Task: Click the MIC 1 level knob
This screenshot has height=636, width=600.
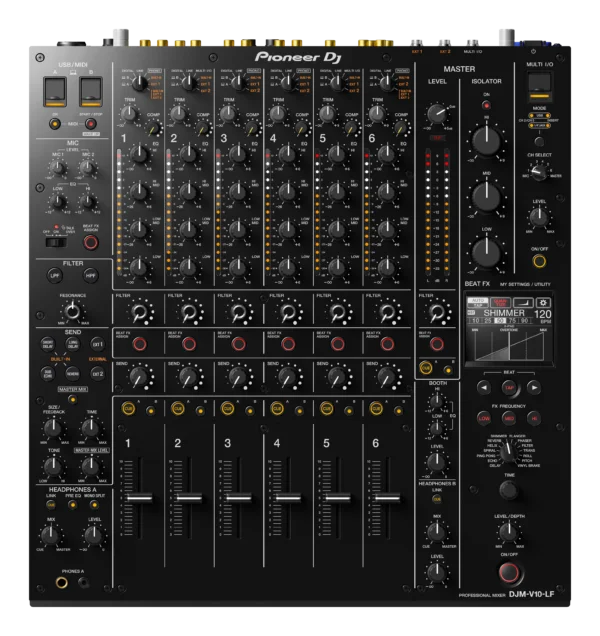Action: click(58, 168)
